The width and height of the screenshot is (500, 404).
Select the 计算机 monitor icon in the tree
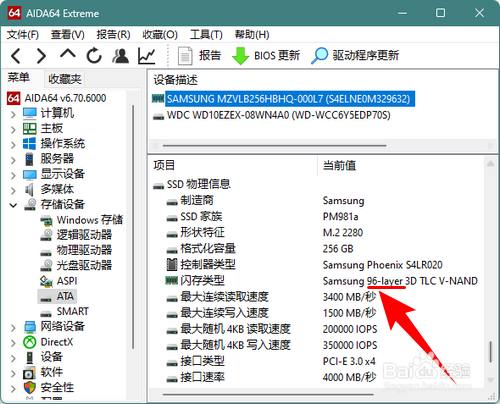(30, 113)
